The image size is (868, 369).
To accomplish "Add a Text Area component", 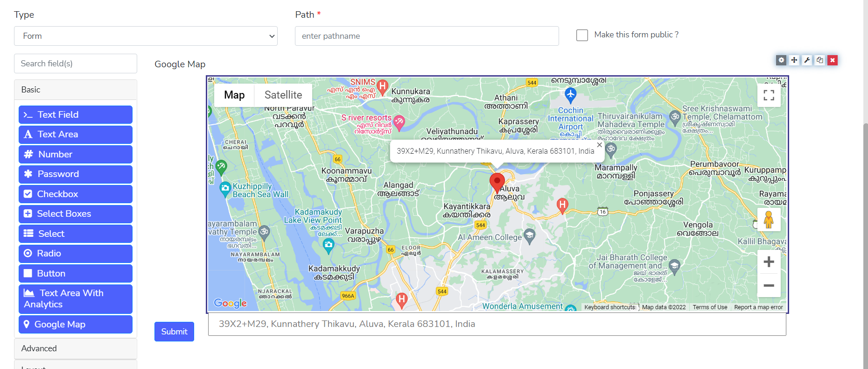I will point(76,135).
